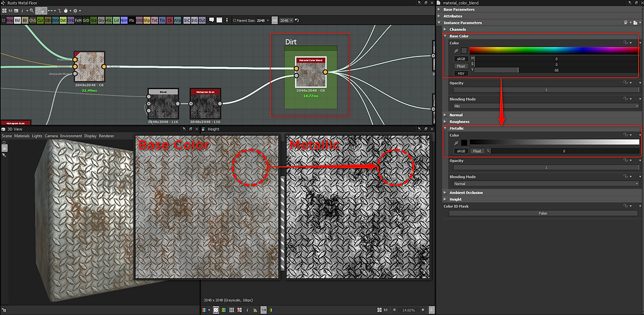Add a Gradient Dynamic (GrD) node
Image resolution: width=644 pixels, height=315 pixels.
[86, 20]
